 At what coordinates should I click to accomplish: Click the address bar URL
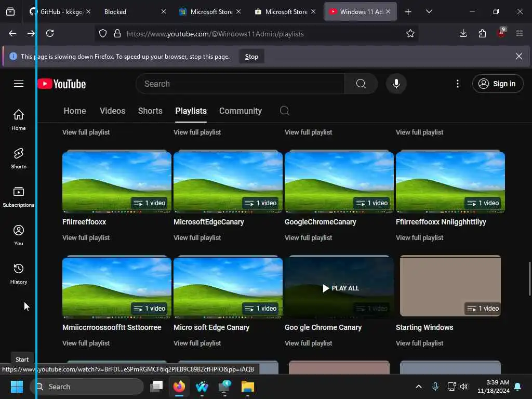[x=215, y=34]
